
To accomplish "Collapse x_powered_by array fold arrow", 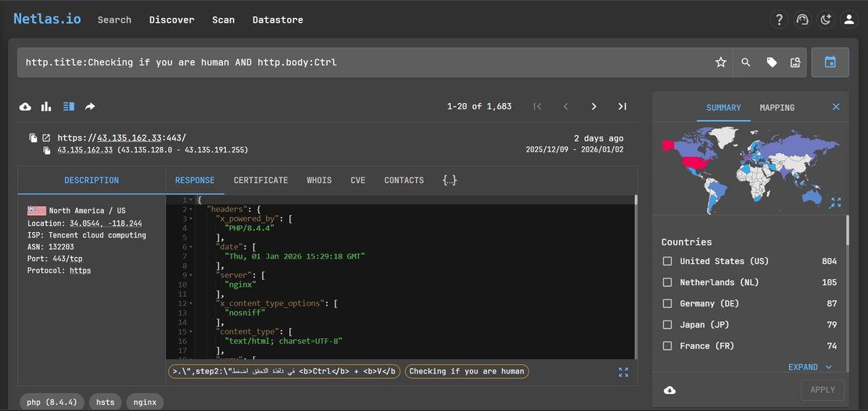I will (191, 219).
